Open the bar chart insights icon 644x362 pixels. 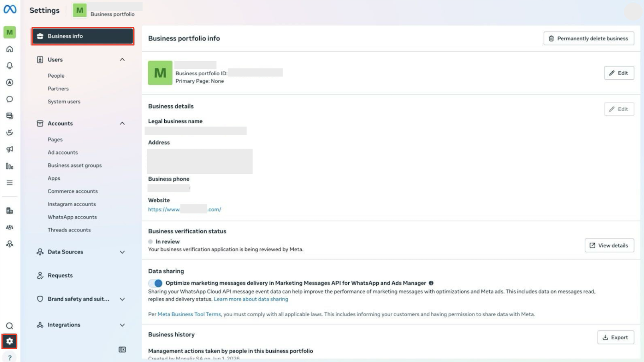tap(10, 166)
